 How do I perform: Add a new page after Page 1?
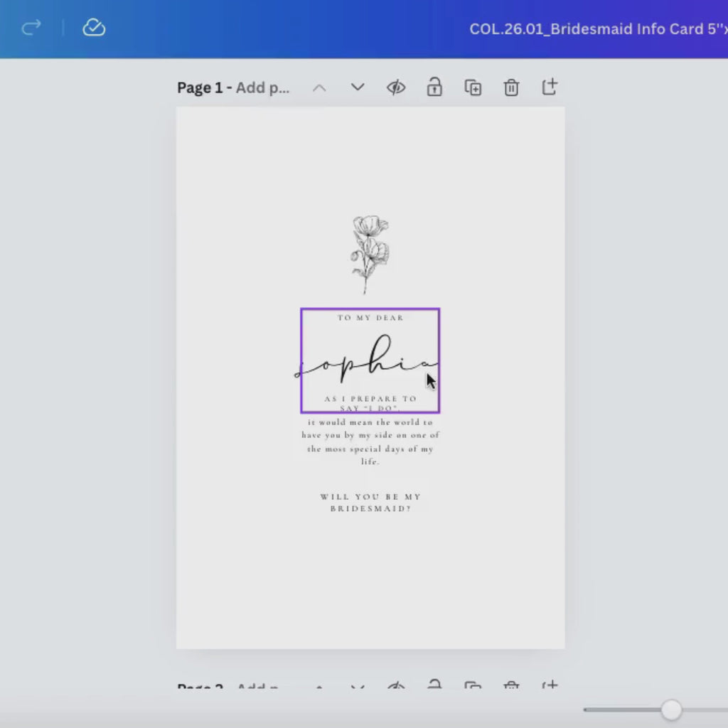click(550, 87)
